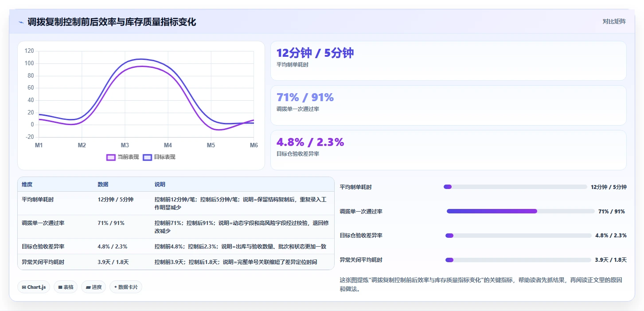Open the 71% / 91% headline KPI card
Image resolution: width=644 pixels, height=311 pixels.
point(448,105)
